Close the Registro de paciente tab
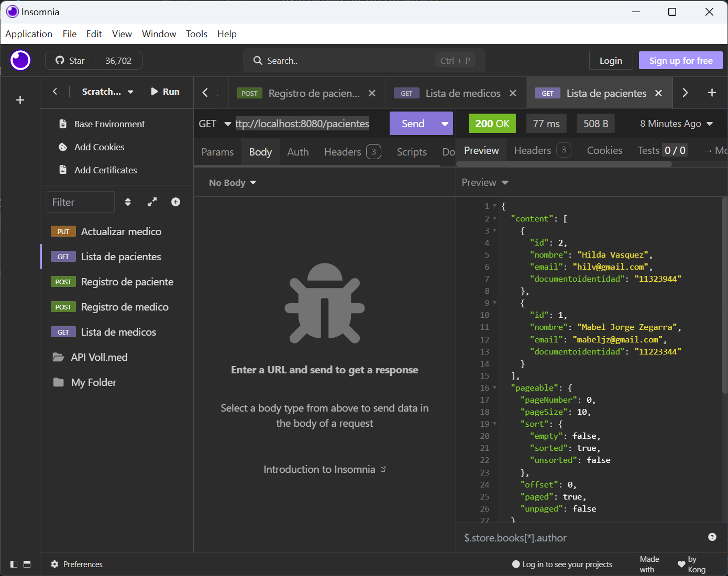Screen dimensions: 728x576 point(372,93)
